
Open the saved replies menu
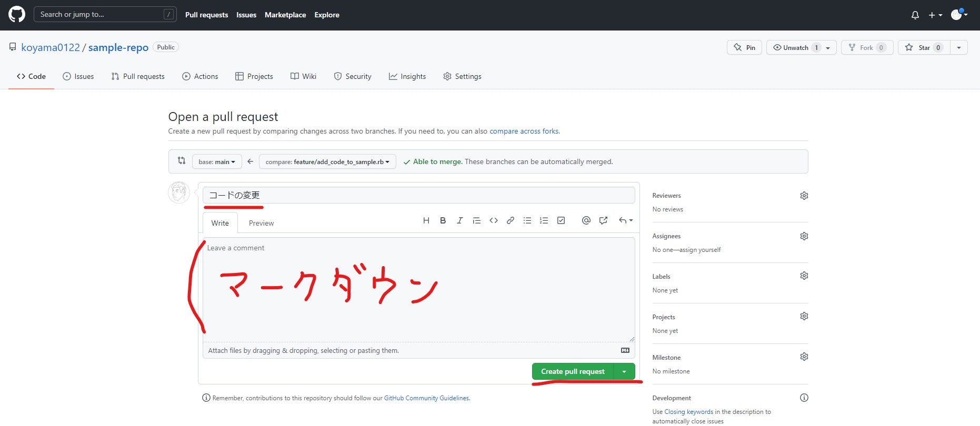click(x=626, y=220)
